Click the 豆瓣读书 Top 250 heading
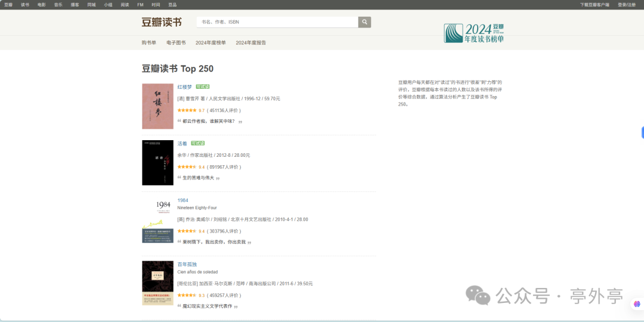644x322 pixels. (x=178, y=69)
